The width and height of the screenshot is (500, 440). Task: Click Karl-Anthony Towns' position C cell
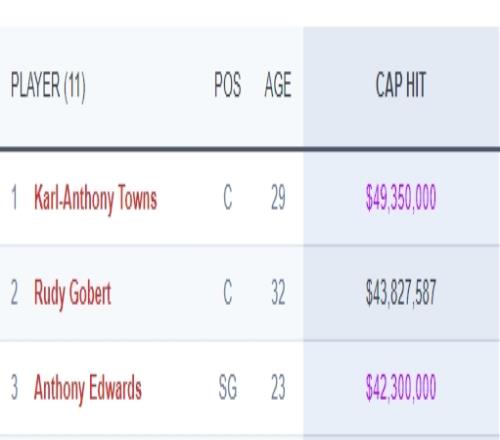(x=228, y=198)
